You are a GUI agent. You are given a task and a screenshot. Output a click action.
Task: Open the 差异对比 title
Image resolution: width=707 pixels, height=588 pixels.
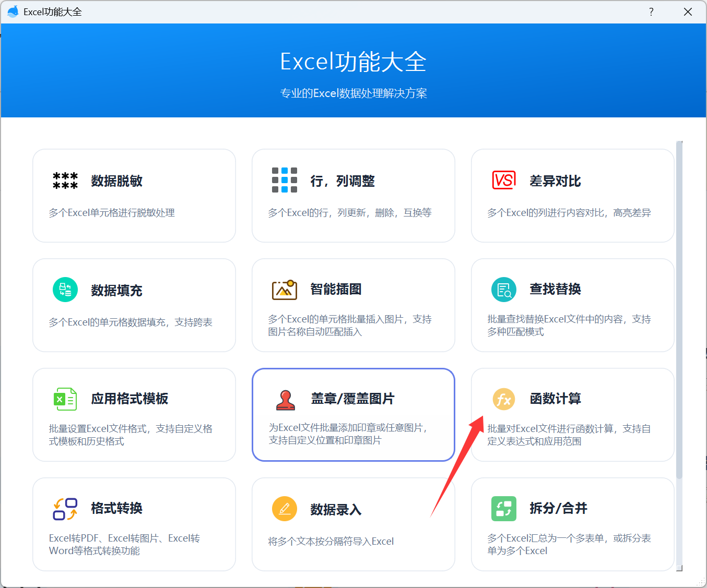pyautogui.click(x=556, y=181)
